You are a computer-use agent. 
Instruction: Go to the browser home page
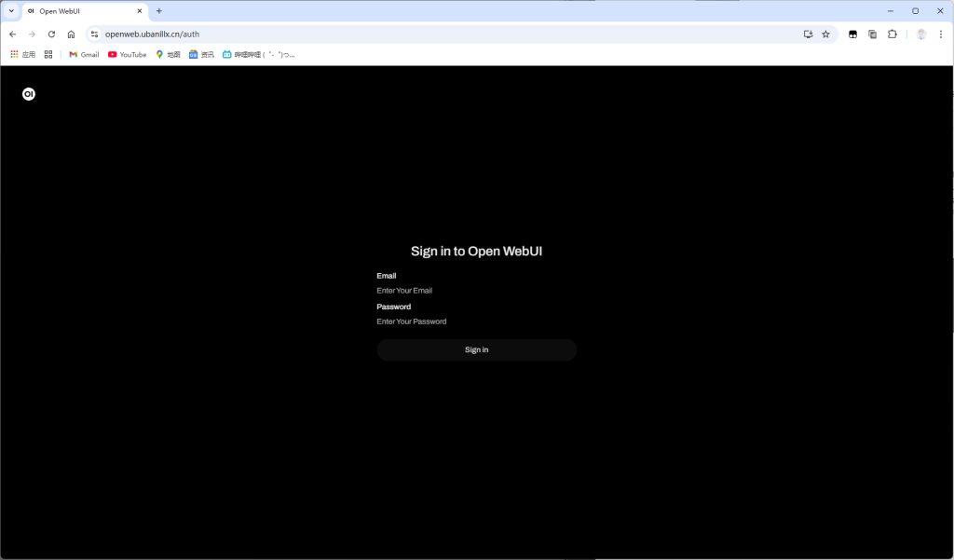click(71, 34)
